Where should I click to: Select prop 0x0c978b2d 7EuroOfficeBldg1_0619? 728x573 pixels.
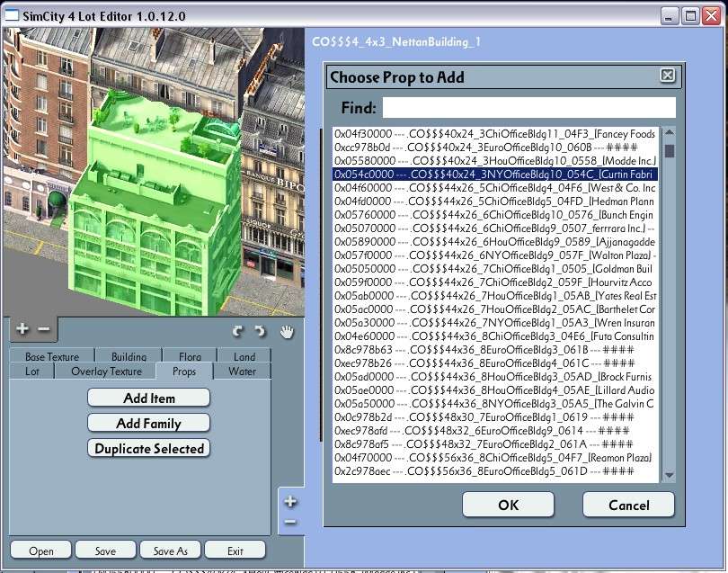[x=495, y=416]
